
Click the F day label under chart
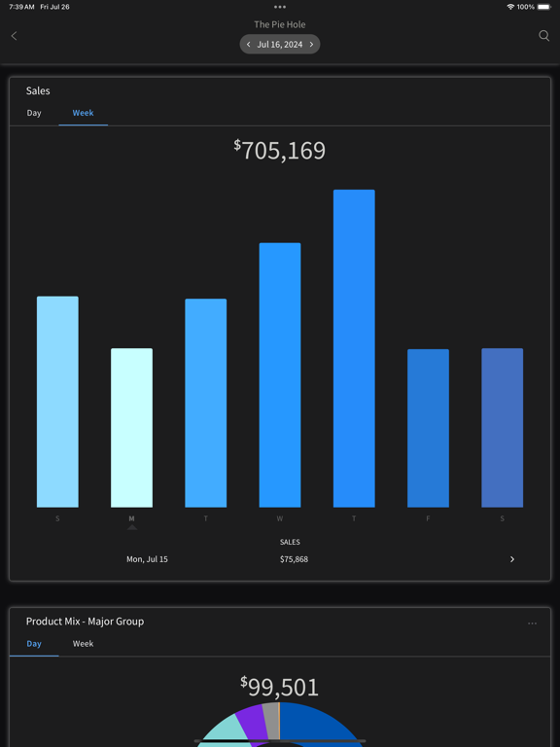tap(428, 518)
